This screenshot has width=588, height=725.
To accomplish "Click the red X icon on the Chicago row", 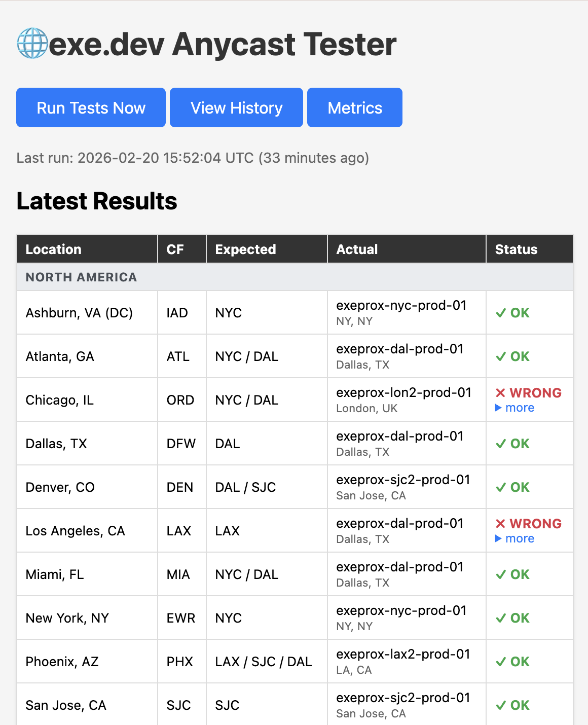I will coord(500,392).
